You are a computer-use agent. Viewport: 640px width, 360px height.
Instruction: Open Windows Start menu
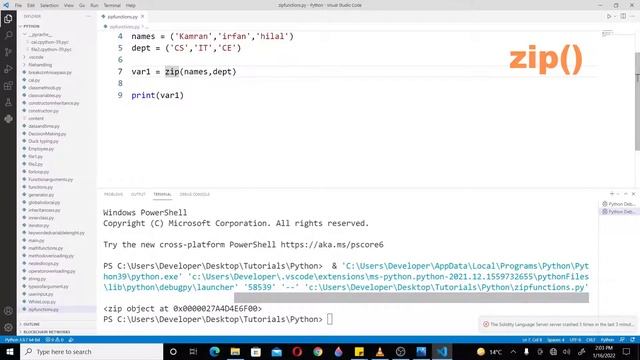tap(10, 351)
